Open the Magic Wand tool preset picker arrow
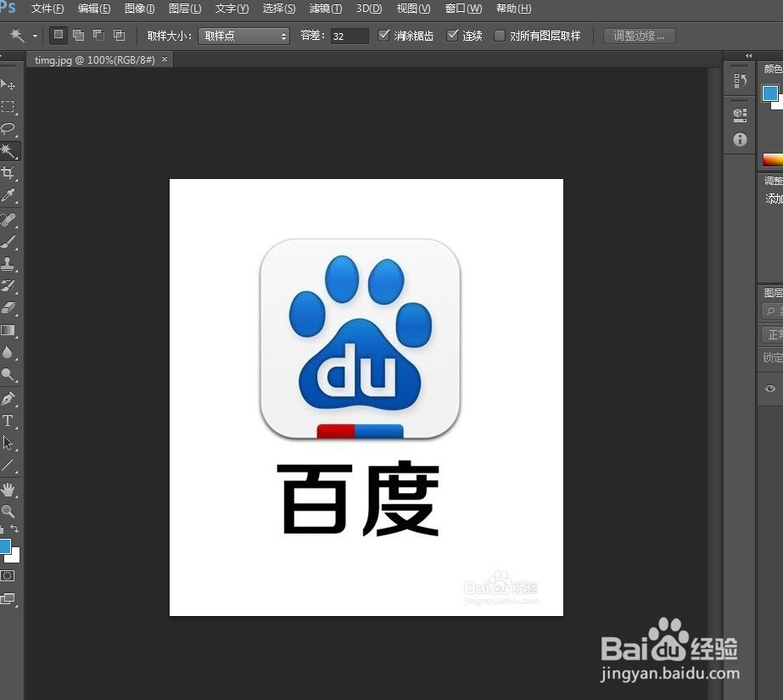The image size is (783, 700). pos(35,36)
